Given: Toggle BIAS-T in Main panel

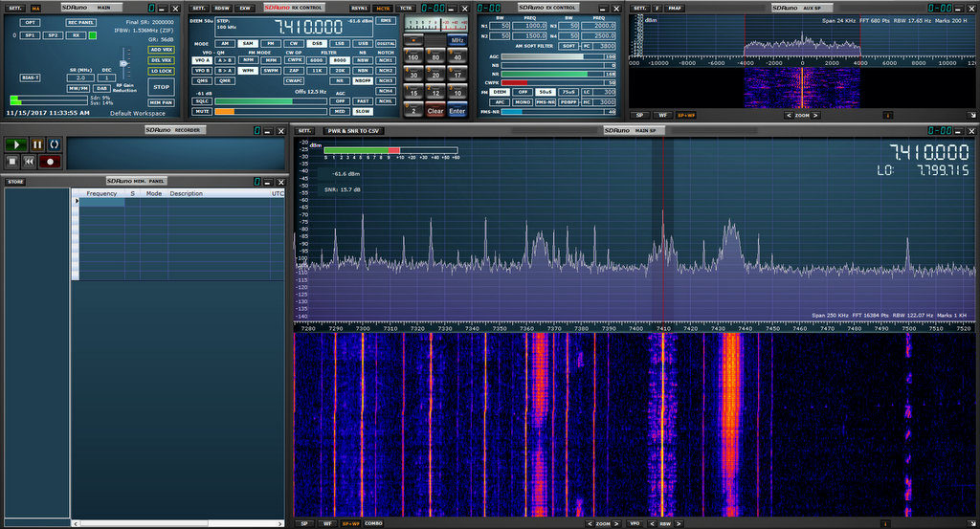Looking at the screenshot, I should (30, 77).
